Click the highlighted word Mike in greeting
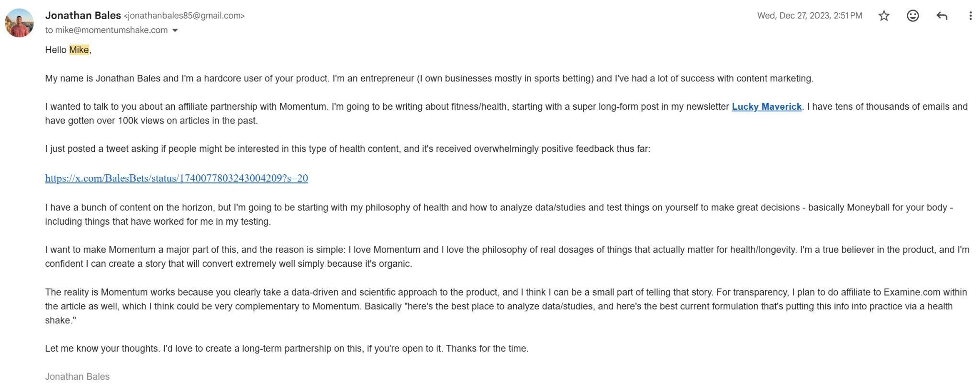The height and width of the screenshot is (388, 980). tap(79, 50)
